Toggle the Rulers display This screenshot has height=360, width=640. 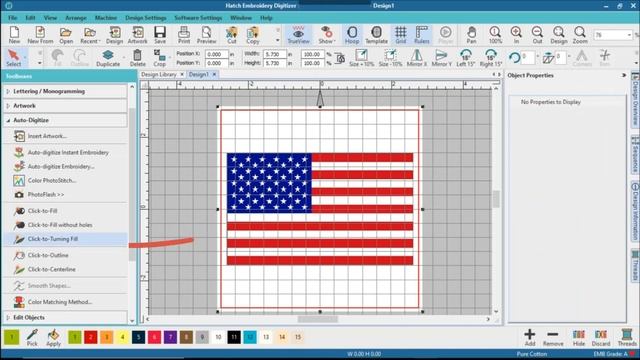[422, 35]
